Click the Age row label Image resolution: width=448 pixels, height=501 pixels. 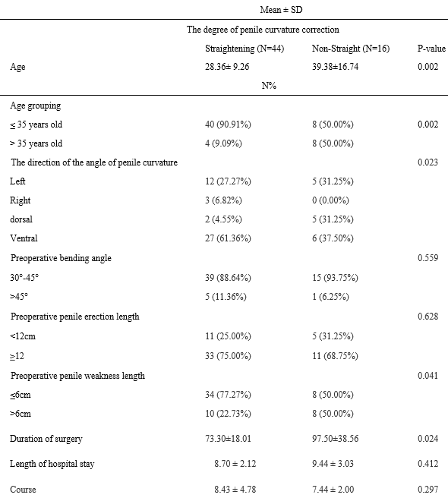17,67
